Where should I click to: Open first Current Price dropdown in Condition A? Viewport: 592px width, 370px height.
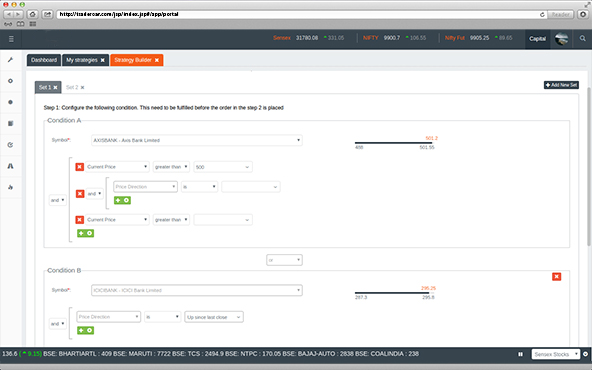click(x=117, y=167)
